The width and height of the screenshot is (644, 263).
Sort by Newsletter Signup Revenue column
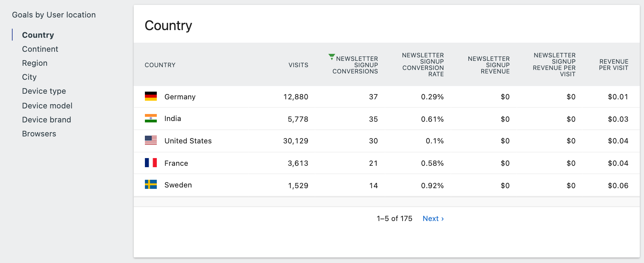click(x=489, y=65)
